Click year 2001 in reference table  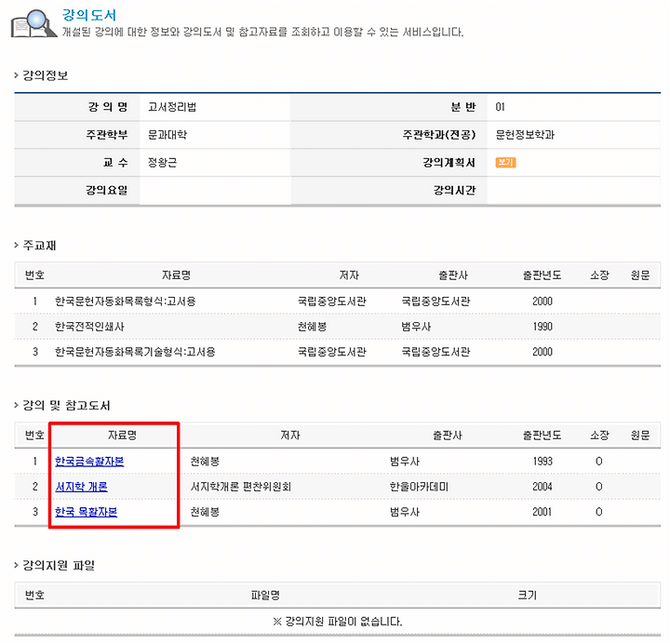543,512
